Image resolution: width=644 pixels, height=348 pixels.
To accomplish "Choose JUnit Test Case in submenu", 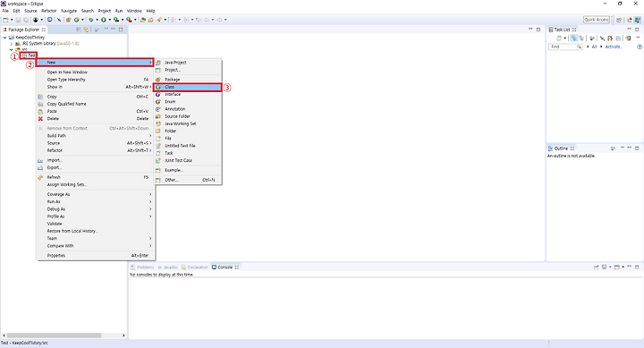I will click(x=188, y=160).
